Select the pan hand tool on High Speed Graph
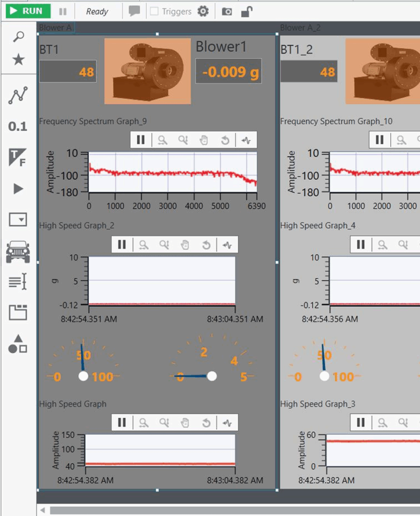Screen dimensions: 420x516 pyautogui.click(x=185, y=423)
